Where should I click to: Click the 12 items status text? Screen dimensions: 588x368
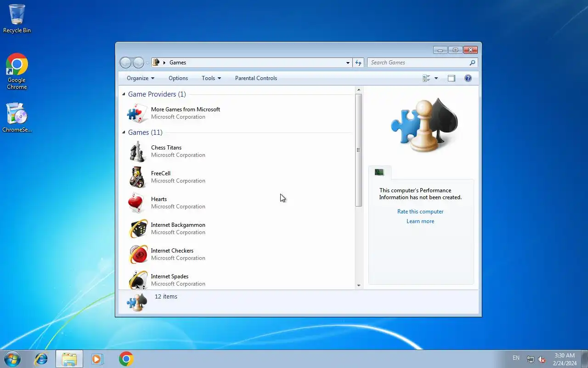pos(166,297)
